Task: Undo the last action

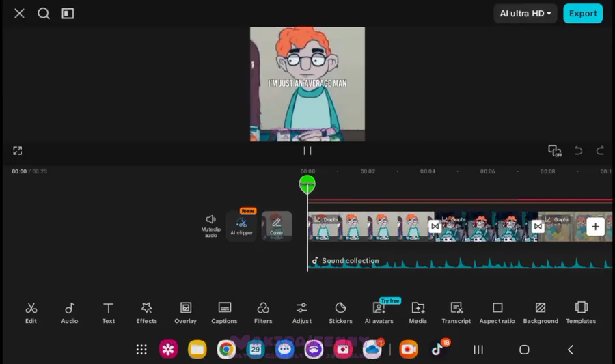Action: pyautogui.click(x=578, y=150)
